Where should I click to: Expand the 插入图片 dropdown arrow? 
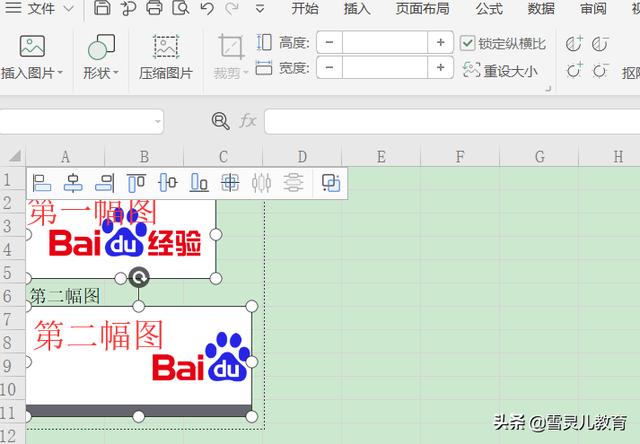pyautogui.click(x=60, y=73)
